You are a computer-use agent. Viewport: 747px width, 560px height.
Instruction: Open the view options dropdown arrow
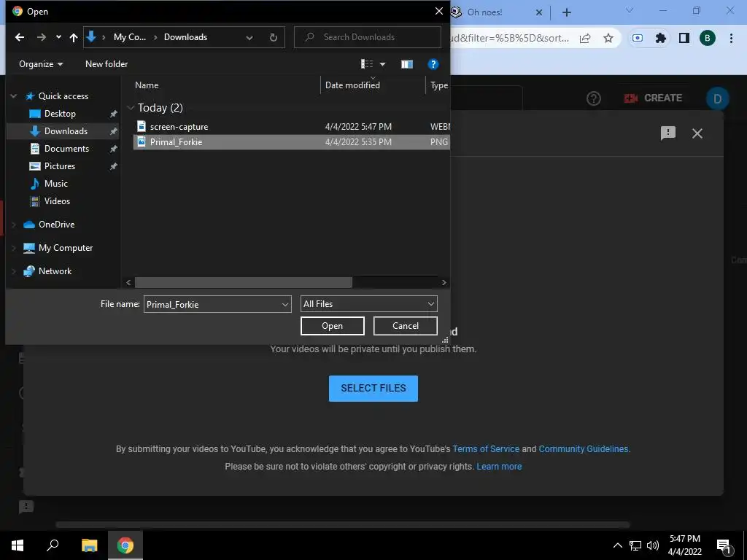pyautogui.click(x=382, y=64)
